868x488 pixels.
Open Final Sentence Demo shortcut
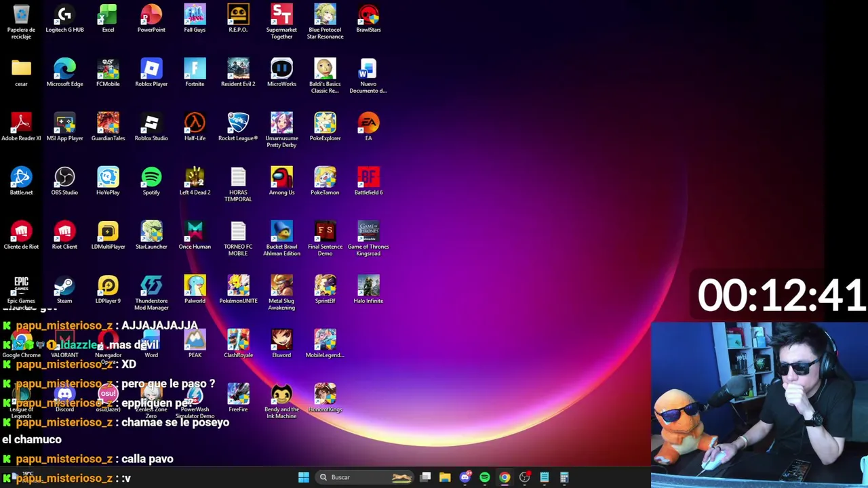point(325,239)
